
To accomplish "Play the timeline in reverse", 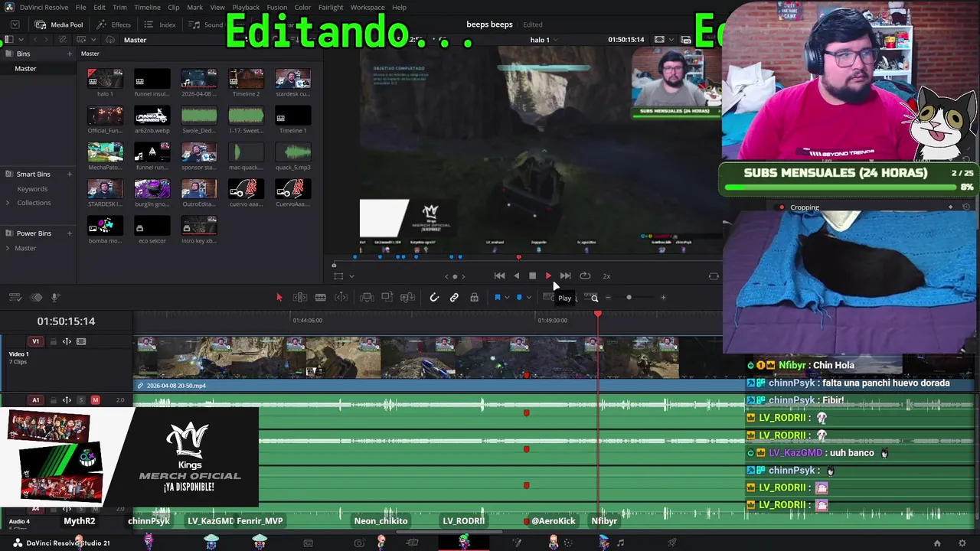I will pyautogui.click(x=516, y=276).
